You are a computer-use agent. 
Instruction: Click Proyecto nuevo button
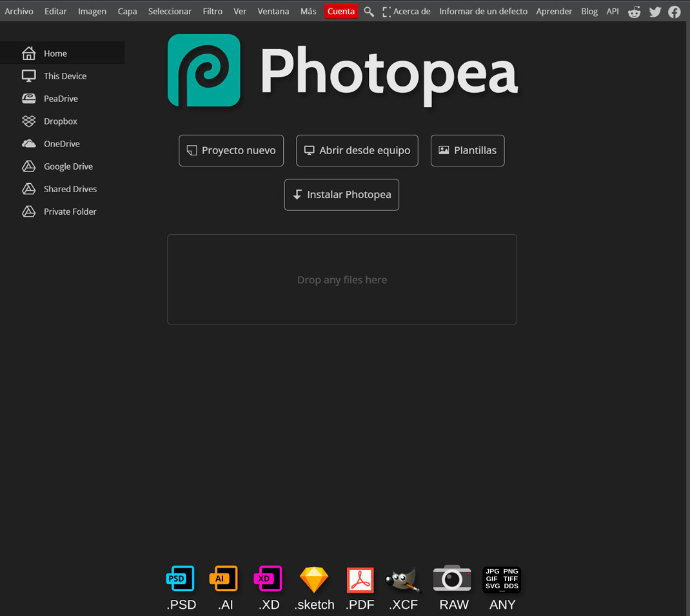pyautogui.click(x=231, y=150)
